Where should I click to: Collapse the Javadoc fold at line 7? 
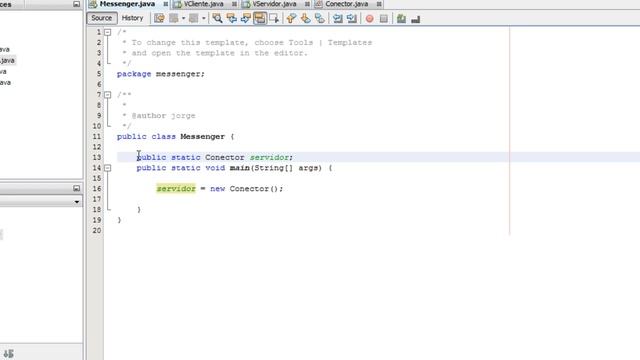(107, 95)
